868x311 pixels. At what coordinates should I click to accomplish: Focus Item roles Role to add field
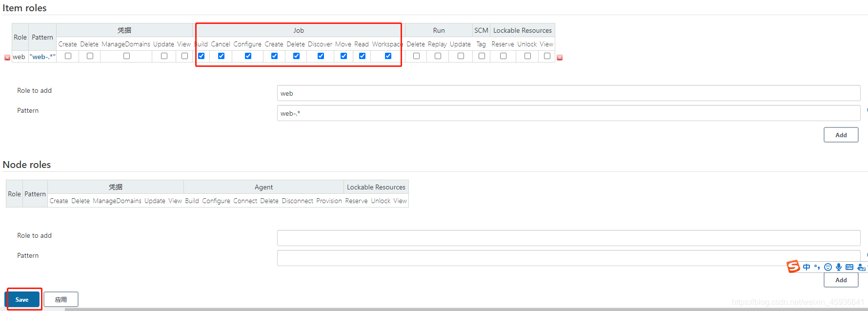[569, 93]
